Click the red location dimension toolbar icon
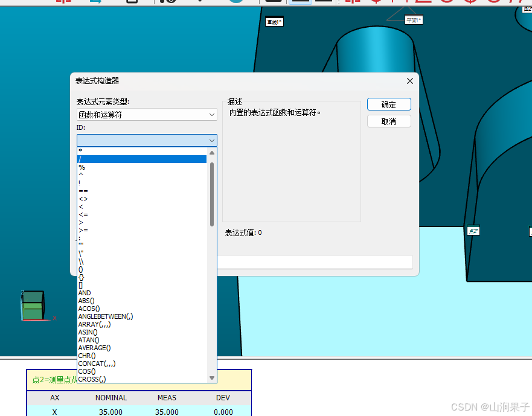 [353, 2]
